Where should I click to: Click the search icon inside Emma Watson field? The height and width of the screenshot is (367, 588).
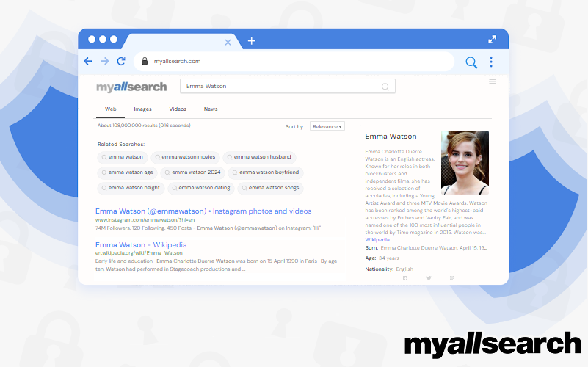coord(385,87)
